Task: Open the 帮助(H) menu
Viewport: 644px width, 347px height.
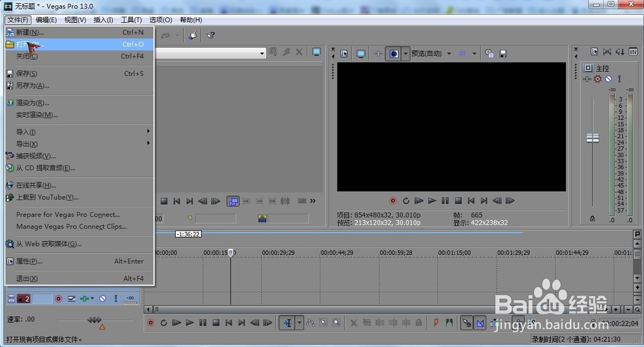Action: [x=191, y=20]
